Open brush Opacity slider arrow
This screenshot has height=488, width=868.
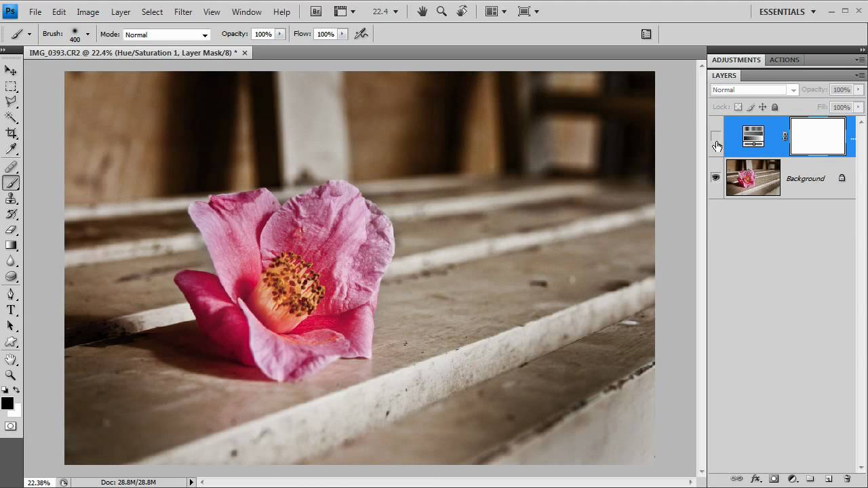click(279, 34)
